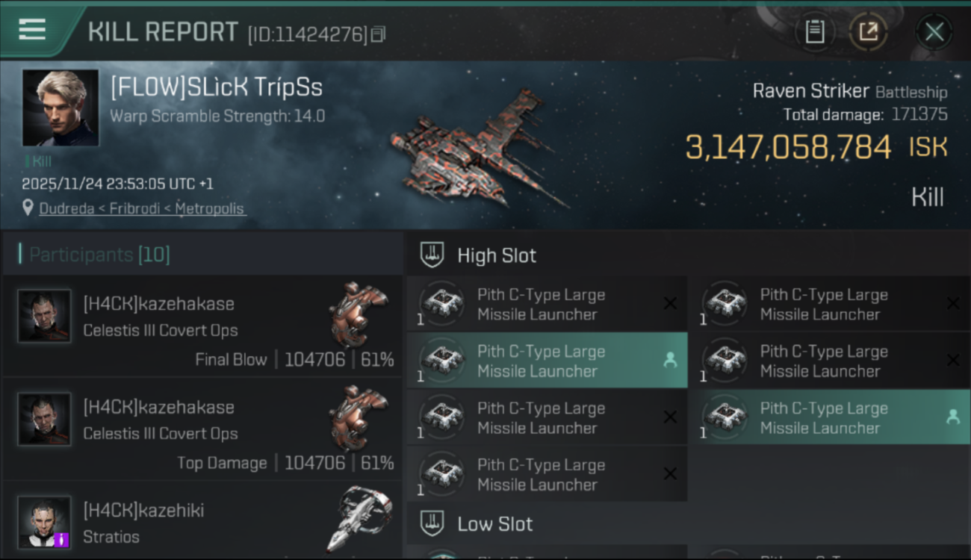
Task: Click the Celestis III Final Blow ship icon
Action: point(360,312)
